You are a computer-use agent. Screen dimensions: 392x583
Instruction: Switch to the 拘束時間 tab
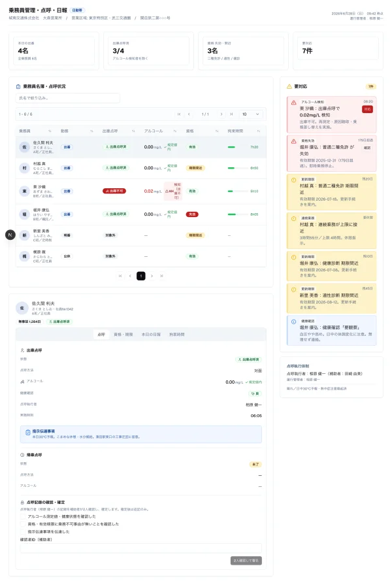pos(177,335)
